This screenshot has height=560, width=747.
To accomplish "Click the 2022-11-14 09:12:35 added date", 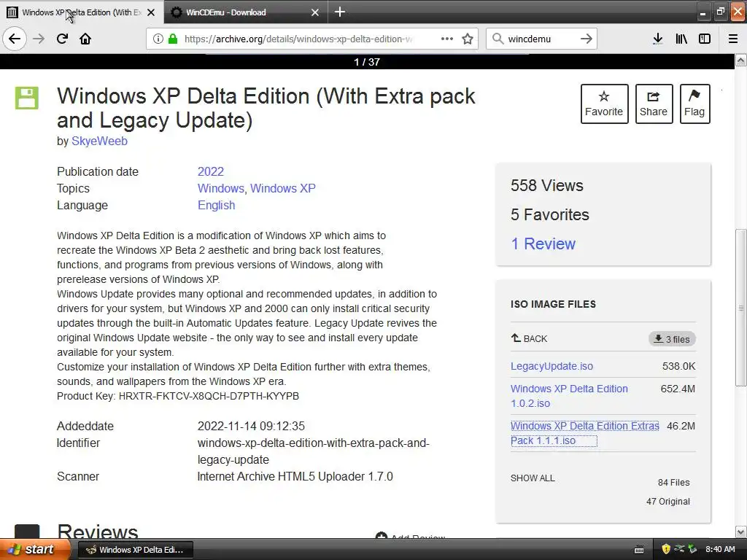I will 251,426.
